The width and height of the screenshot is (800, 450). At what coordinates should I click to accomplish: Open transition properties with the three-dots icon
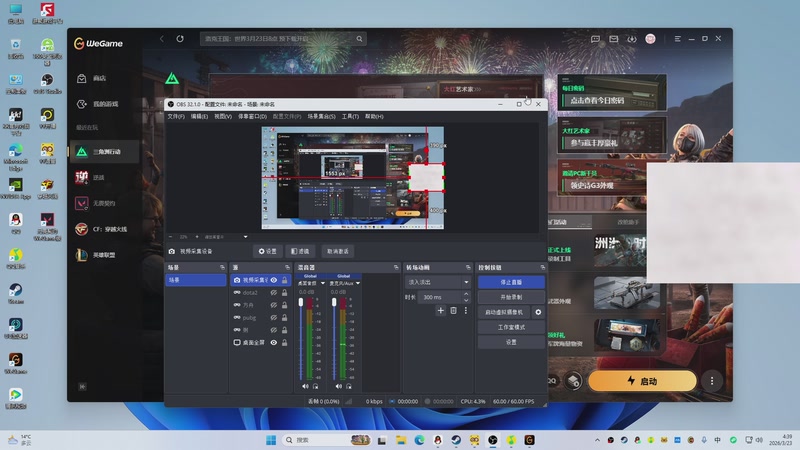465,310
